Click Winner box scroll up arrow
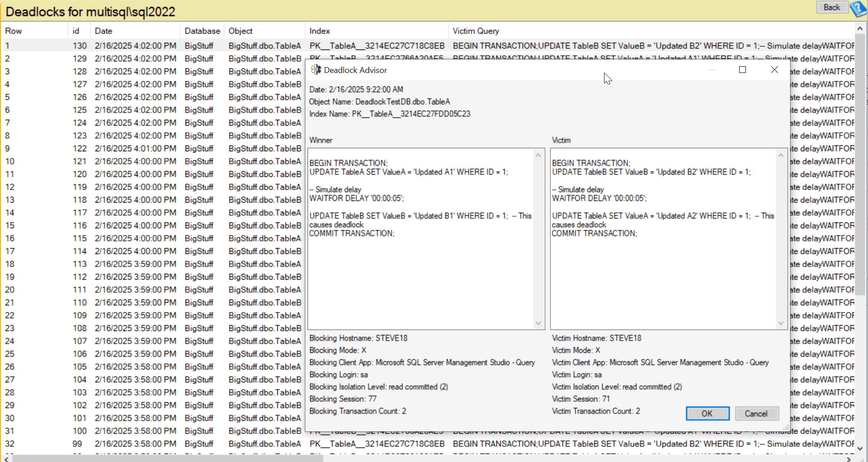 coord(538,155)
